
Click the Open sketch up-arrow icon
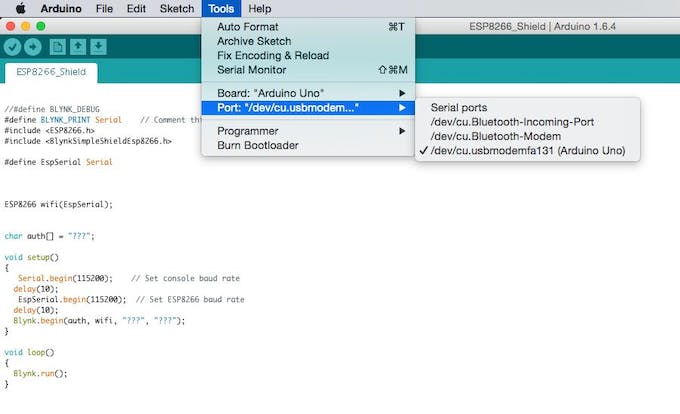point(78,46)
